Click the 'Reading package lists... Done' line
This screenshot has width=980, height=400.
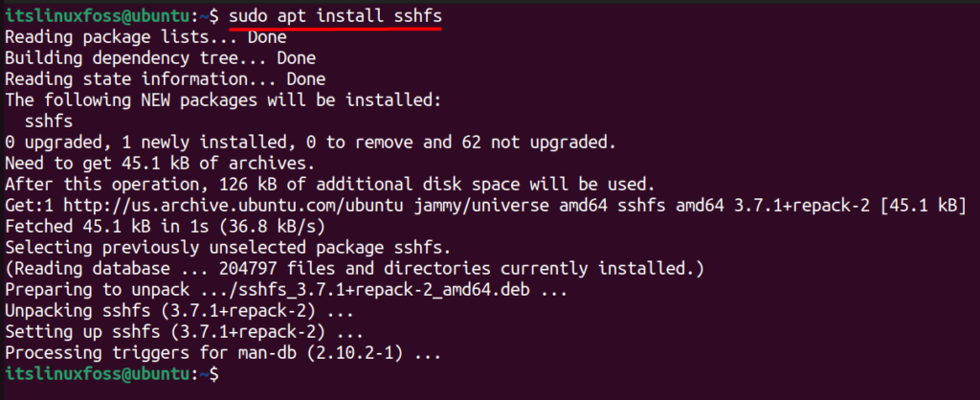145,37
